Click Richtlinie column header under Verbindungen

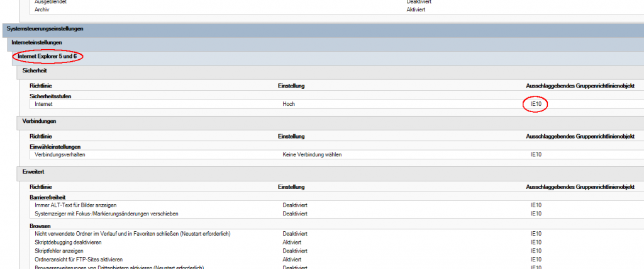click(x=41, y=137)
